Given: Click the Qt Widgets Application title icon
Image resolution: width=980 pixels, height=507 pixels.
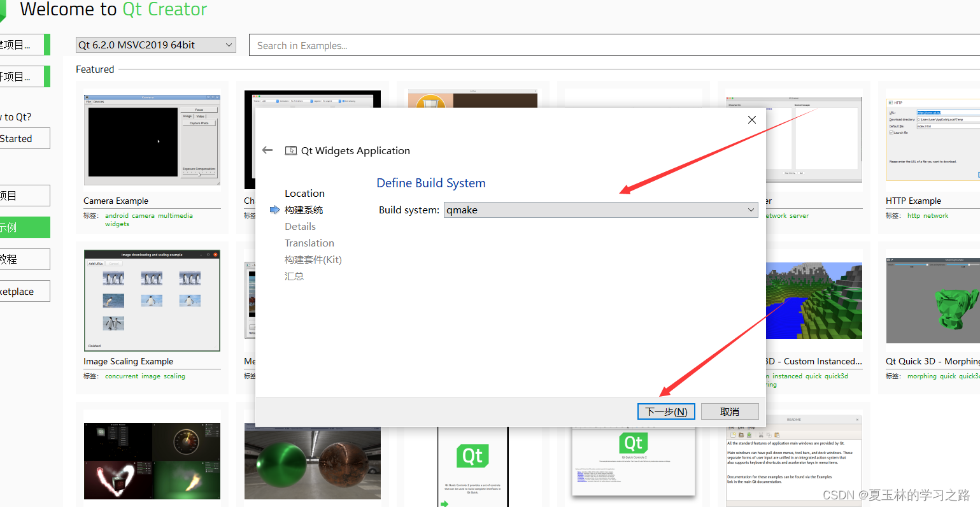Looking at the screenshot, I should click(x=290, y=151).
